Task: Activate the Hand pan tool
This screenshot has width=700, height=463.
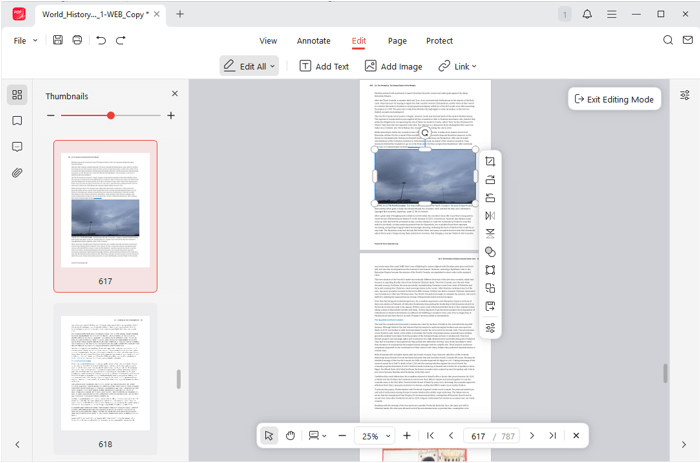Action: (x=290, y=436)
